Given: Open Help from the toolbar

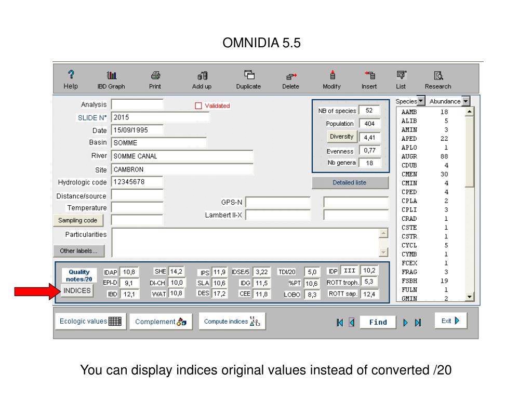Looking at the screenshot, I should [71, 79].
